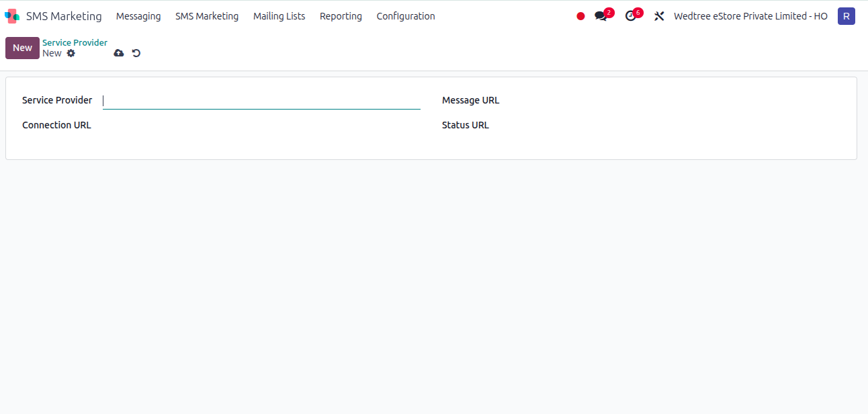
Task: Focus the Service Provider input field
Action: pos(262,100)
